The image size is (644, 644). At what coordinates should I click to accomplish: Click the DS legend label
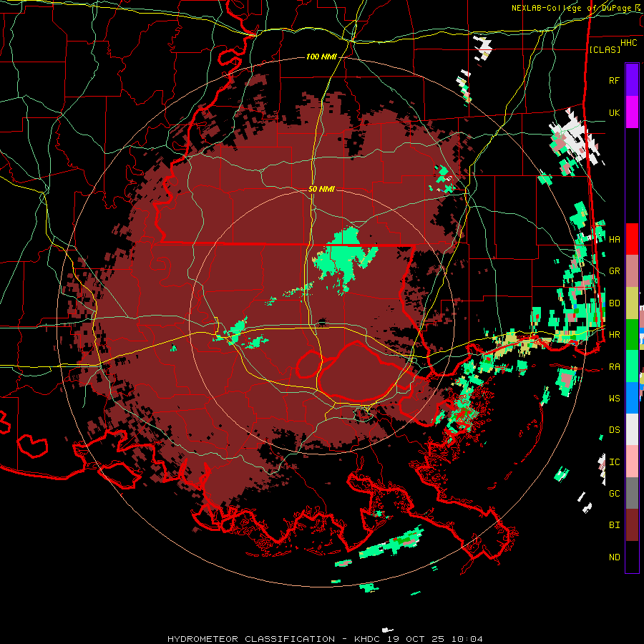point(614,430)
